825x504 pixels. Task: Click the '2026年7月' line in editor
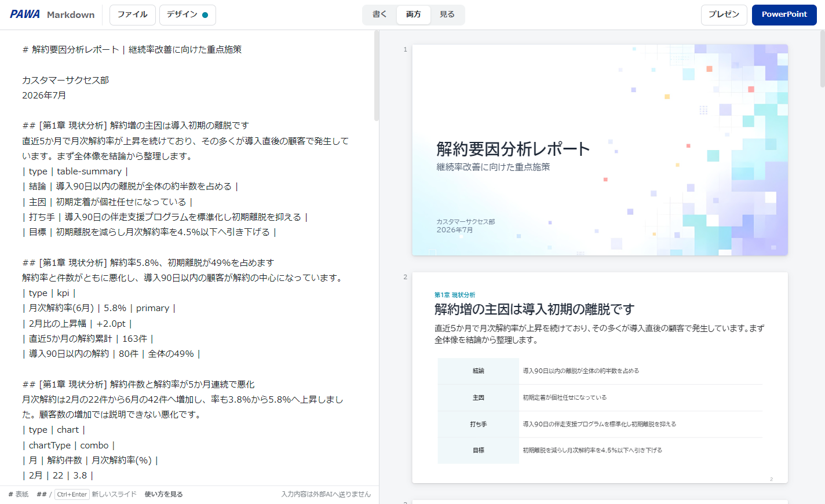[44, 95]
